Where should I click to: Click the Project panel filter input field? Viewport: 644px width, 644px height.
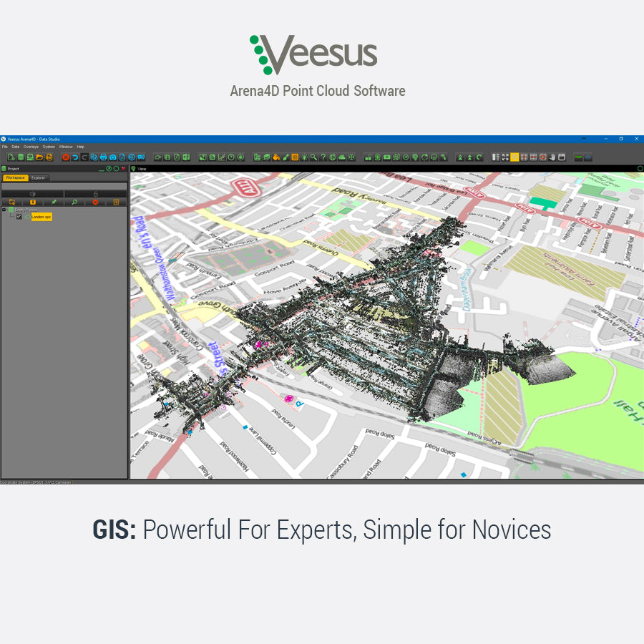coord(64,187)
